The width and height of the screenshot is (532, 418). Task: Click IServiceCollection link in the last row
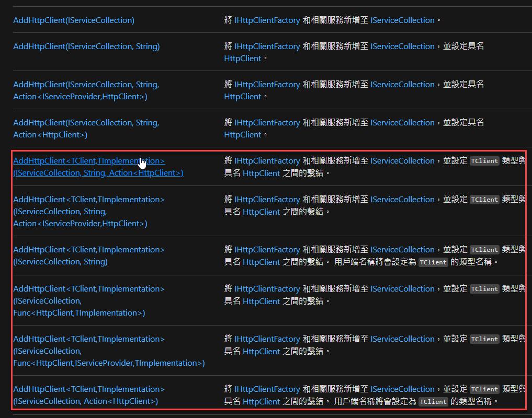pos(402,389)
